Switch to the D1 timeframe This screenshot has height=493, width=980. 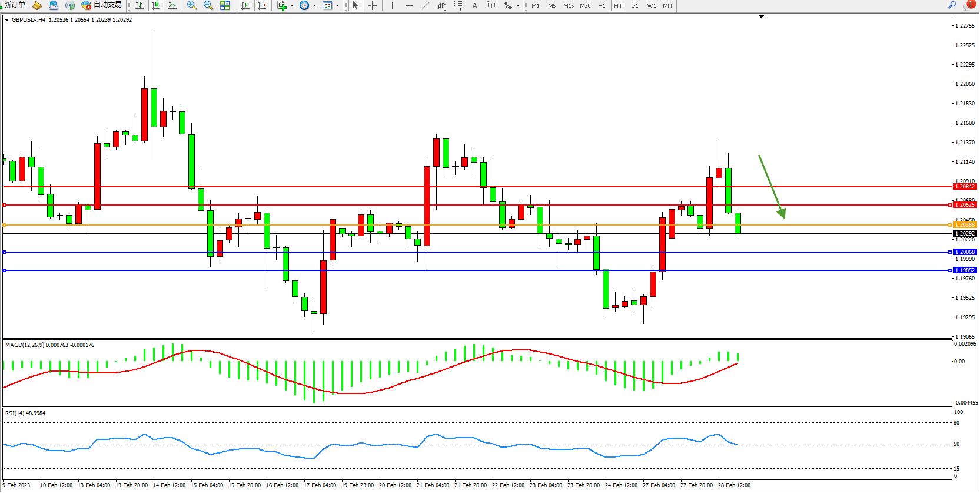634,5
